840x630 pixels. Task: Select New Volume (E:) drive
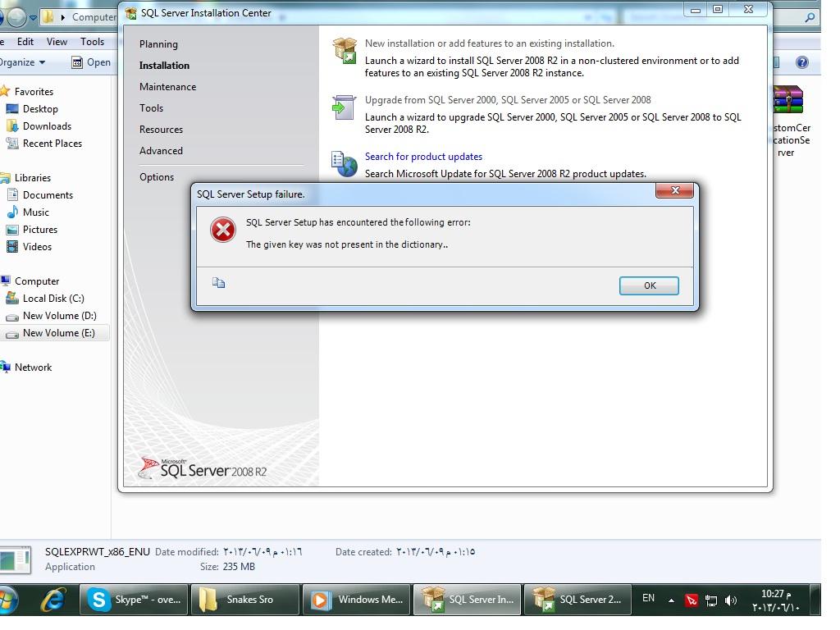click(59, 333)
